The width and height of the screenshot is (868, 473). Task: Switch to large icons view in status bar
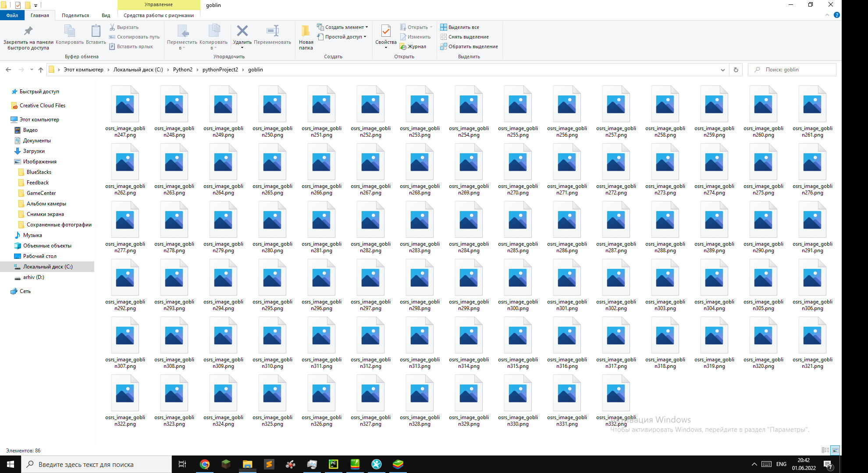point(835,450)
